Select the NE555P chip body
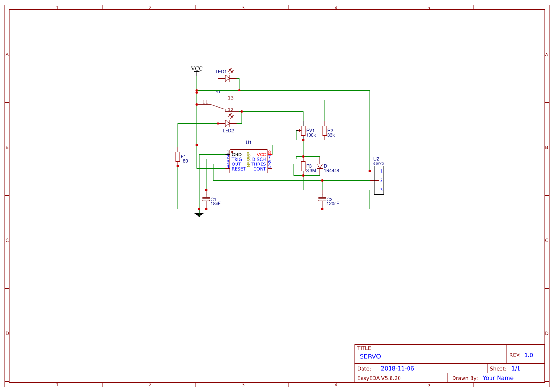The image size is (554, 392). 249,162
